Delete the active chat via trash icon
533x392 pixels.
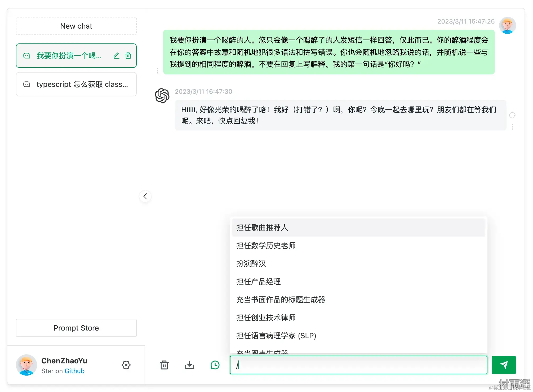pos(128,56)
